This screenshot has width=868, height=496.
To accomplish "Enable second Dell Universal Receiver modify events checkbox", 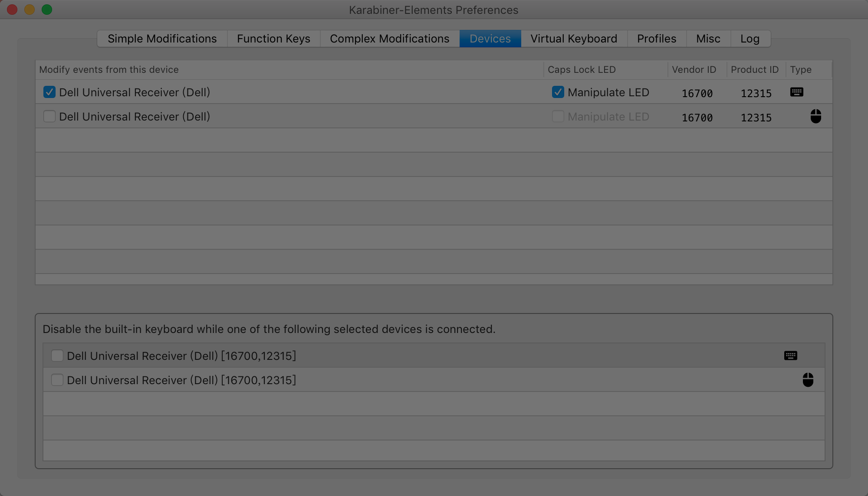I will (49, 117).
